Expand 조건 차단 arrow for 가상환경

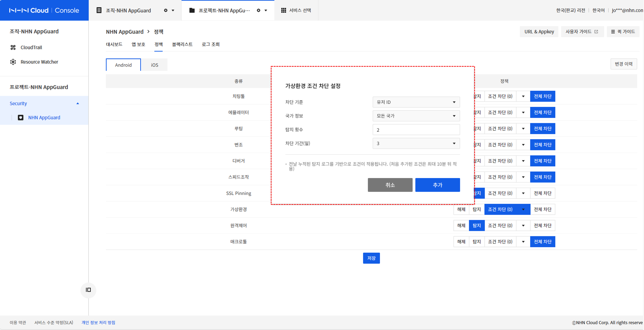coord(523,209)
